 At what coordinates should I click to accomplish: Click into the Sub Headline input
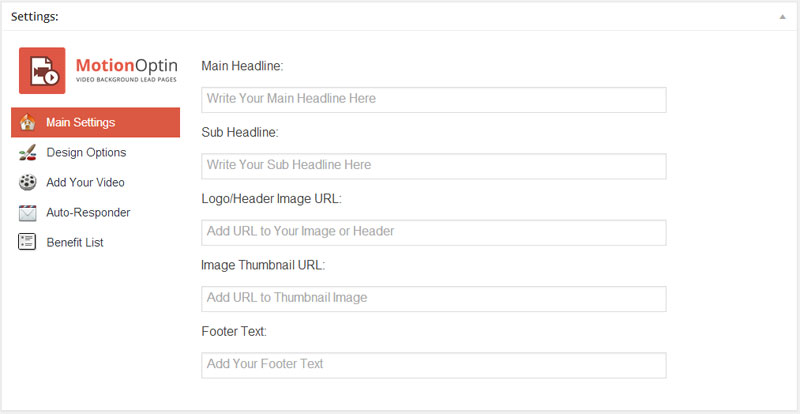[x=434, y=166]
